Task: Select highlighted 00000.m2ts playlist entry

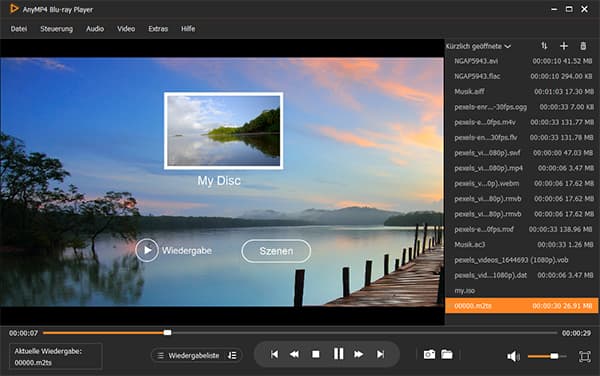Action: click(522, 306)
